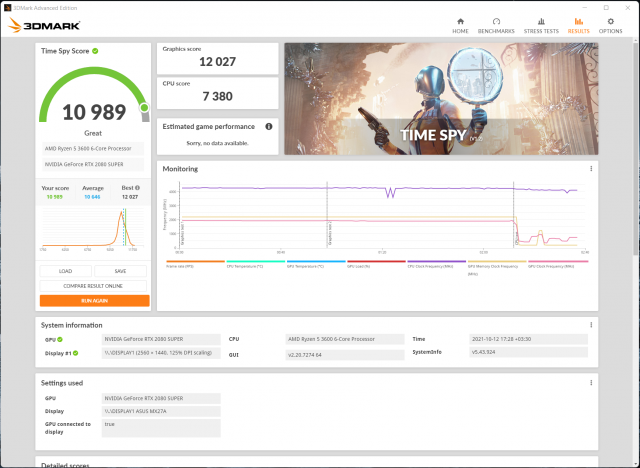Open the Home tab
Image resolution: width=640 pixels, height=468 pixels.
click(x=460, y=24)
